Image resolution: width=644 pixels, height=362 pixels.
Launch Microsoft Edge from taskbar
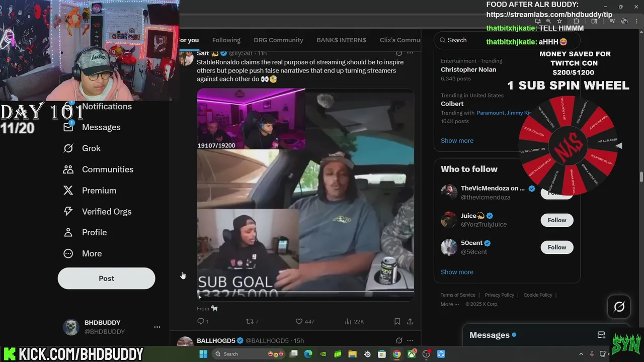click(308, 354)
